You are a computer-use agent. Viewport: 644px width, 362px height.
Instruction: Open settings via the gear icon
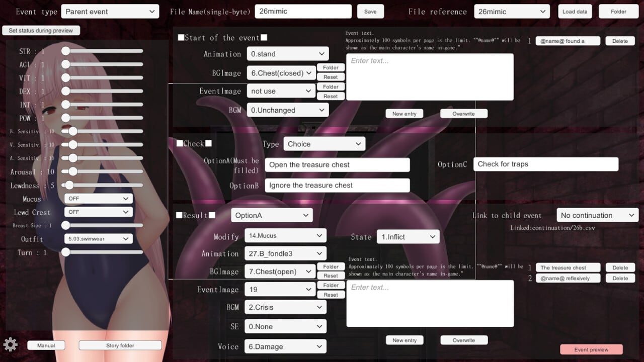pyautogui.click(x=10, y=344)
